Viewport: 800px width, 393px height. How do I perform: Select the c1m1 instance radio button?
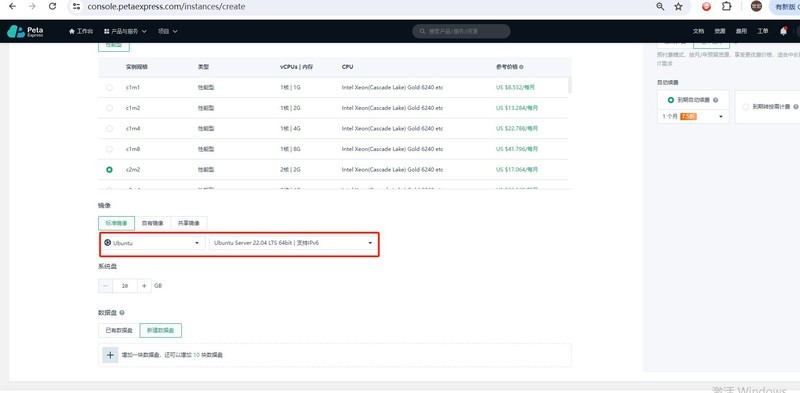(109, 88)
